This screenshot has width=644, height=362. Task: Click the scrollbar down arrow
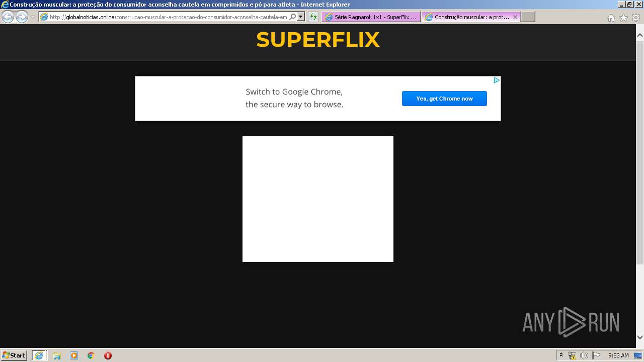(x=640, y=337)
